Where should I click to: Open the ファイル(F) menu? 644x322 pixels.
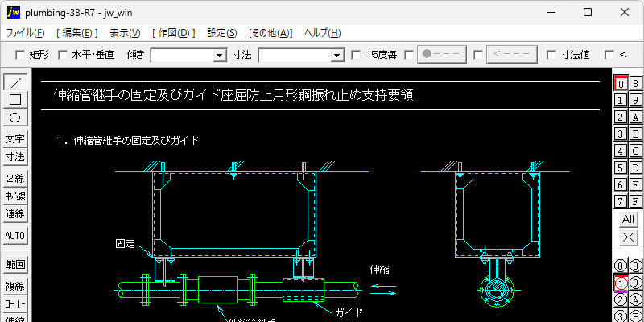(26, 33)
